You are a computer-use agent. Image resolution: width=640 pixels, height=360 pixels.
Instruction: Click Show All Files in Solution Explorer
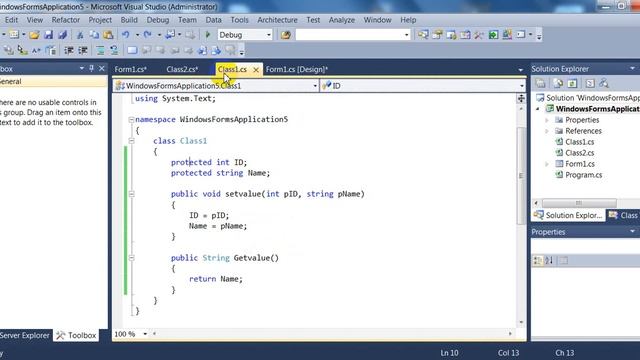pos(558,84)
